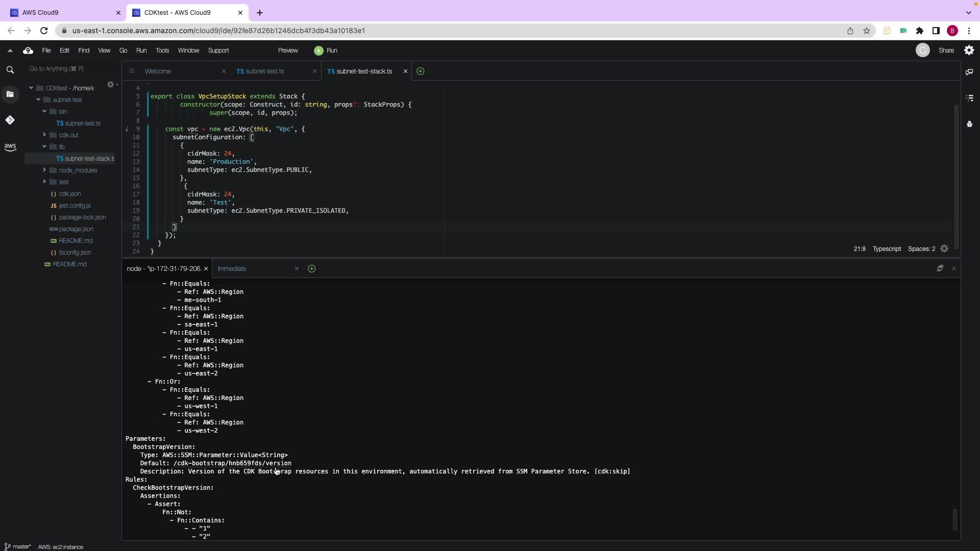Open file tree settings gear dropdown
This screenshot has height=551, width=980.
(111, 85)
